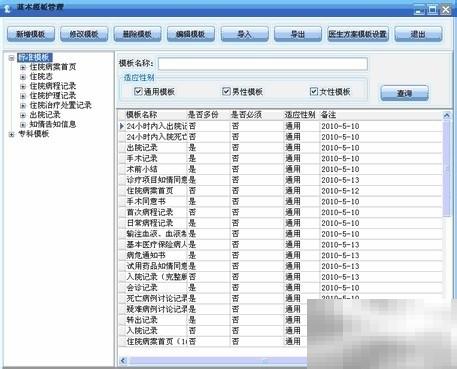Viewport: 457px width, 369px height.
Task: Expand the 知情告知信息 tree node
Action: [x=23, y=125]
